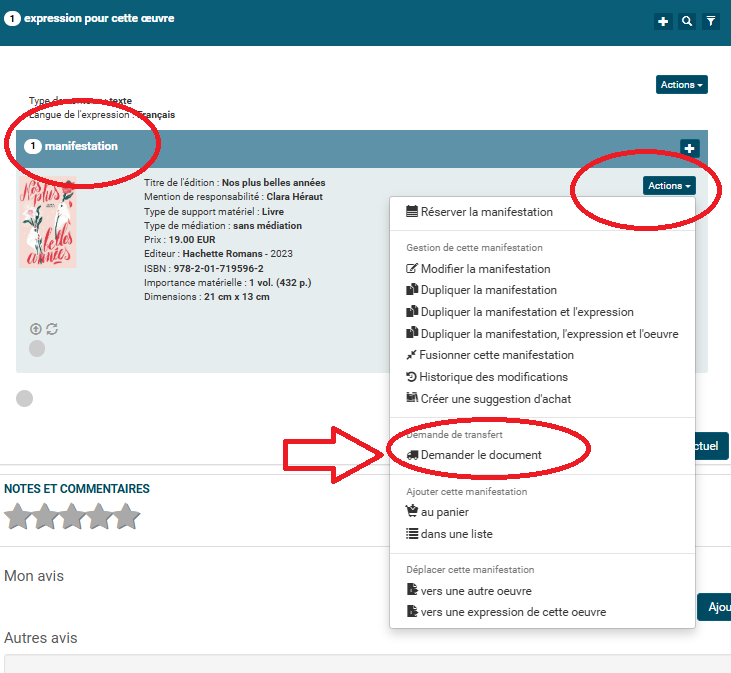
Task: Click the filter funnel icon in the header
Action: point(711,21)
